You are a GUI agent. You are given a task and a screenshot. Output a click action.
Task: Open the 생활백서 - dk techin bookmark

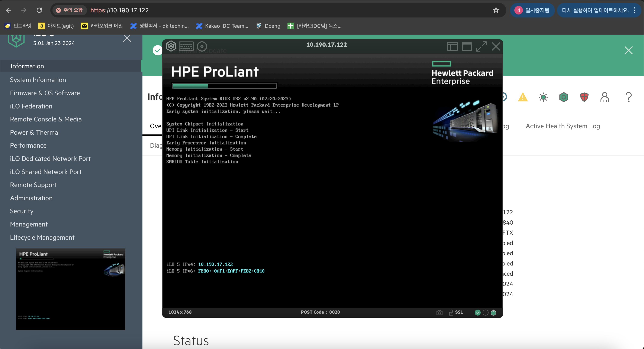point(160,26)
